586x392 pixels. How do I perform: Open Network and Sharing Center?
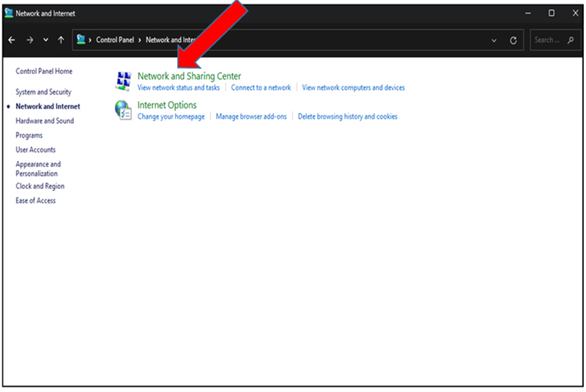189,76
